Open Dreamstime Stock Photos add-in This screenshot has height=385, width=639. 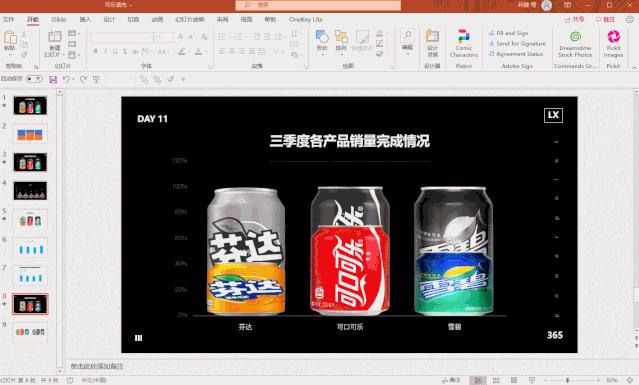[575, 43]
